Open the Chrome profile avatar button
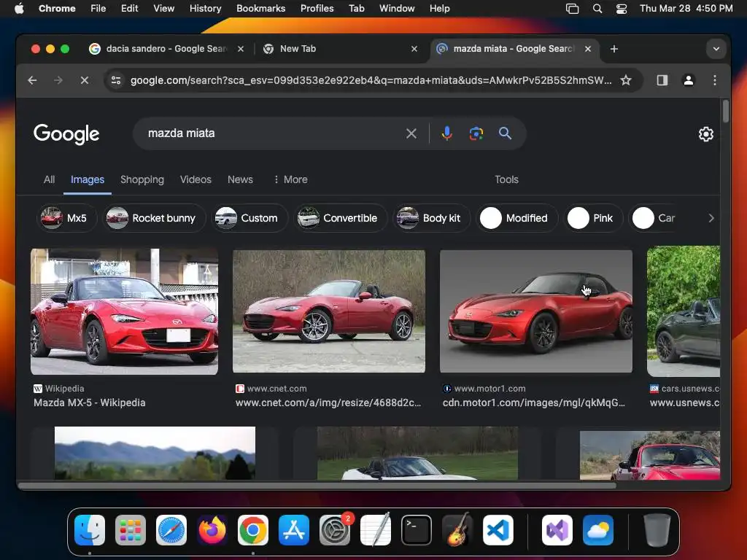Image resolution: width=747 pixels, height=560 pixels. tap(688, 80)
